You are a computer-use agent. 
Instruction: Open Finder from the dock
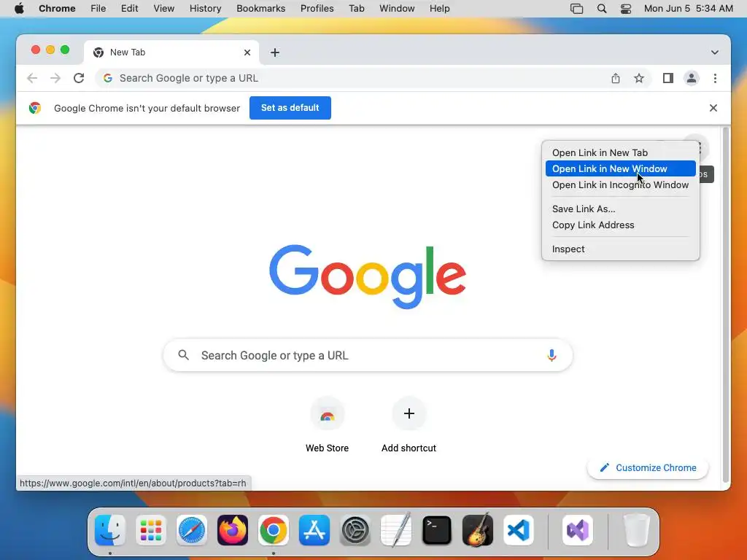tap(110, 530)
